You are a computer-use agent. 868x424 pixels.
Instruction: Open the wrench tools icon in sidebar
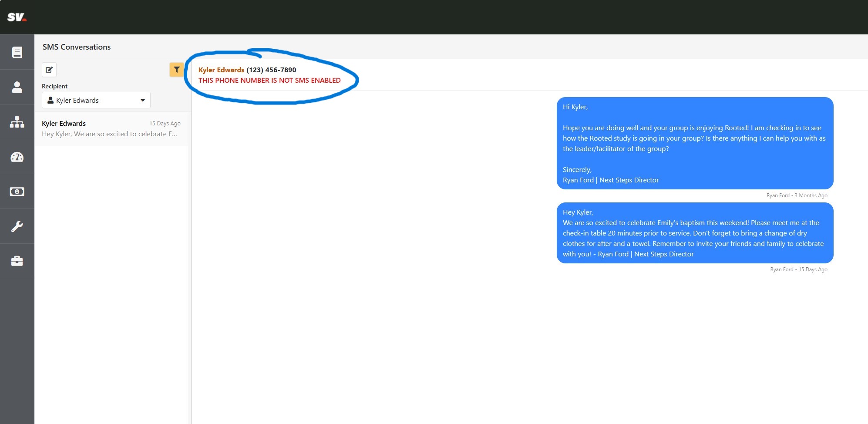point(17,226)
